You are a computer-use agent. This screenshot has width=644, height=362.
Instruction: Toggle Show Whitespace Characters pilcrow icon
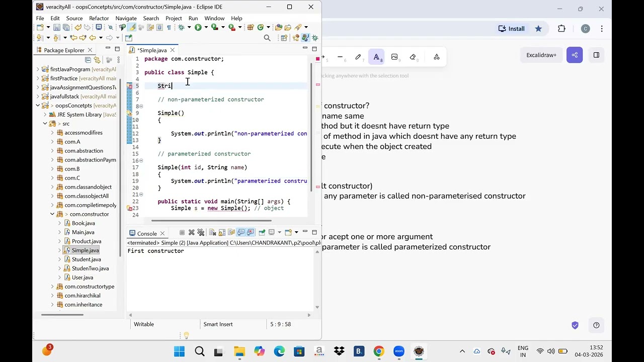[169, 27]
